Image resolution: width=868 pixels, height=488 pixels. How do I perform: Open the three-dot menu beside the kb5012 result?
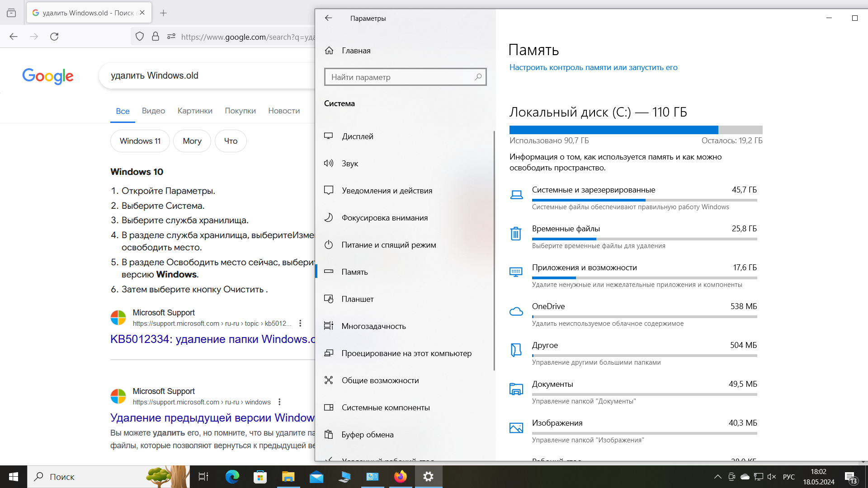click(x=300, y=324)
